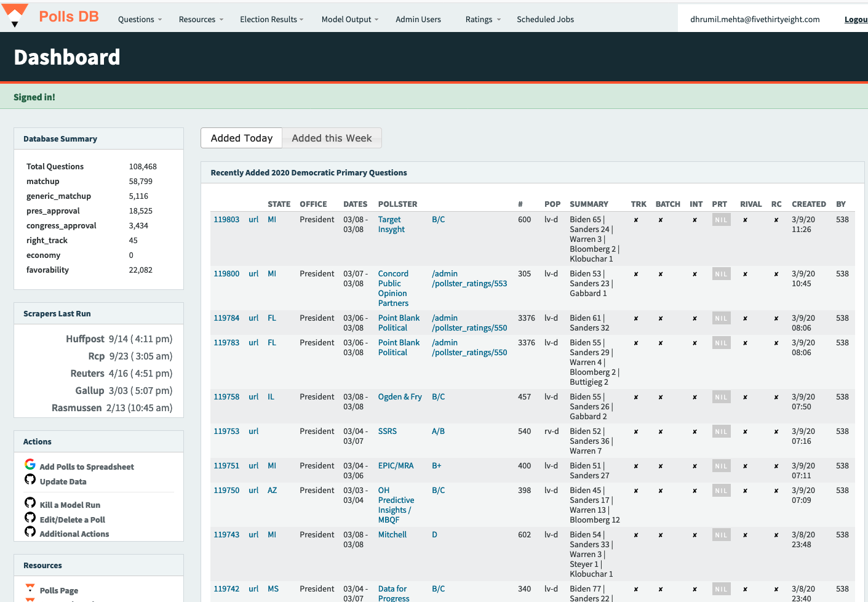Open url link for poll 119753
This screenshot has width=868, height=602.
click(x=253, y=431)
